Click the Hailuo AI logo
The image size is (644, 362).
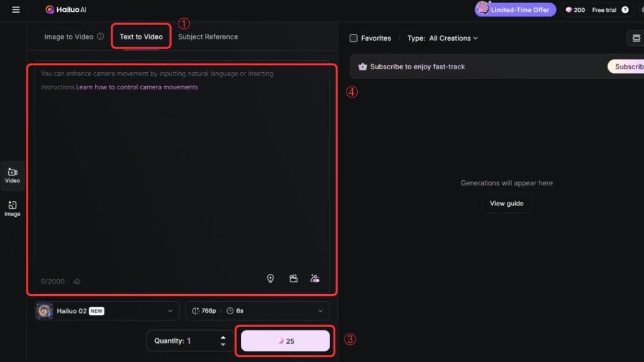67,10
